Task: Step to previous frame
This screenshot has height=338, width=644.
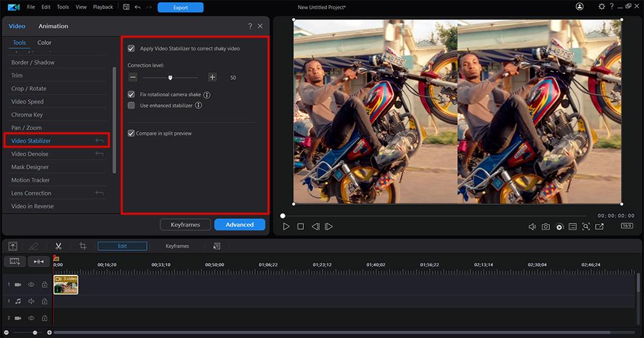Action: pos(315,227)
